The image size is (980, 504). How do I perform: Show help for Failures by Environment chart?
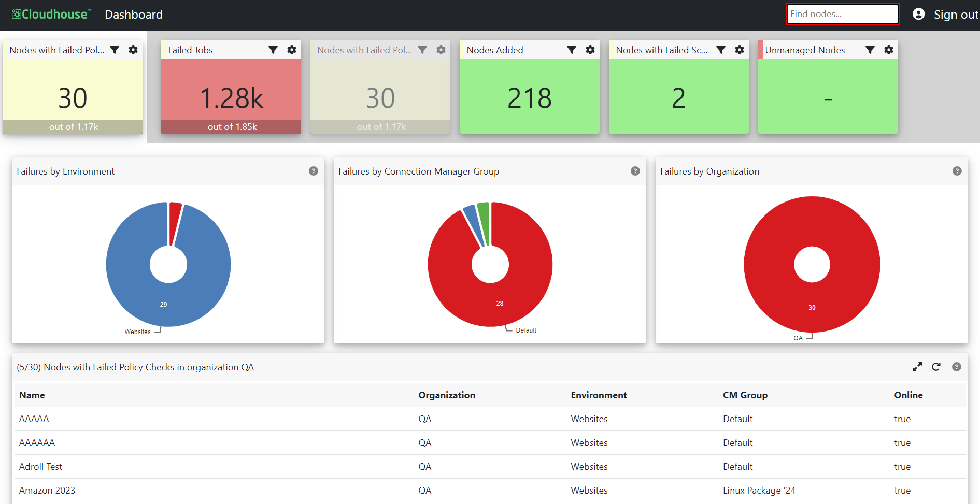(x=314, y=171)
